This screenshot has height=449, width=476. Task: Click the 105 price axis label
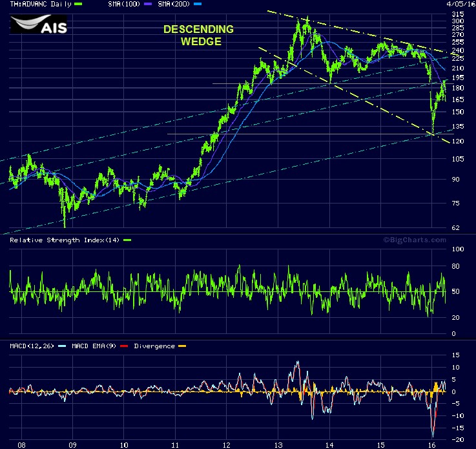pyautogui.click(x=458, y=159)
